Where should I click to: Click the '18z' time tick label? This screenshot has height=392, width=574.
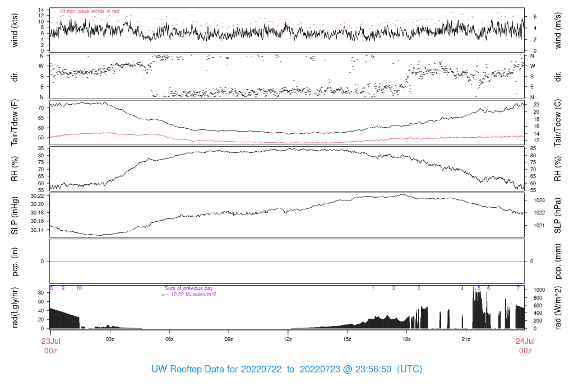(x=406, y=339)
